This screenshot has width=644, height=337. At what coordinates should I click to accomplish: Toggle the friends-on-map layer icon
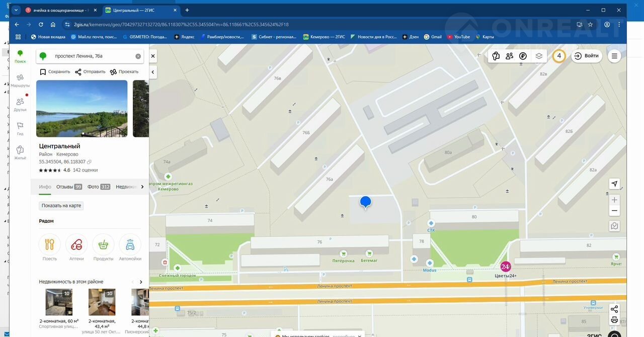[x=509, y=56]
